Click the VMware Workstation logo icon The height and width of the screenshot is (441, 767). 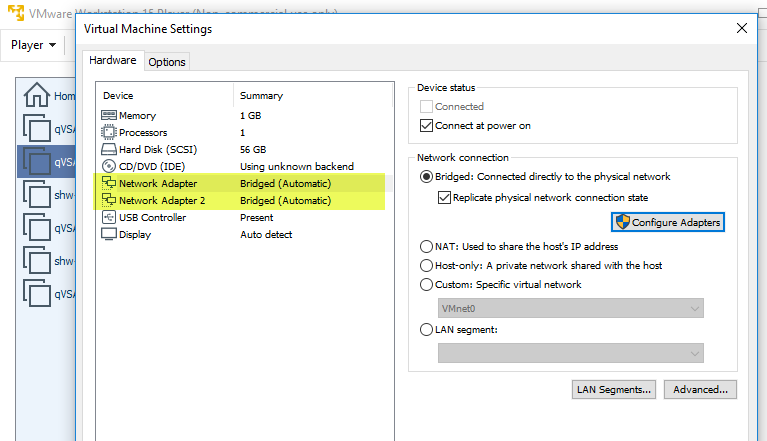point(16,13)
